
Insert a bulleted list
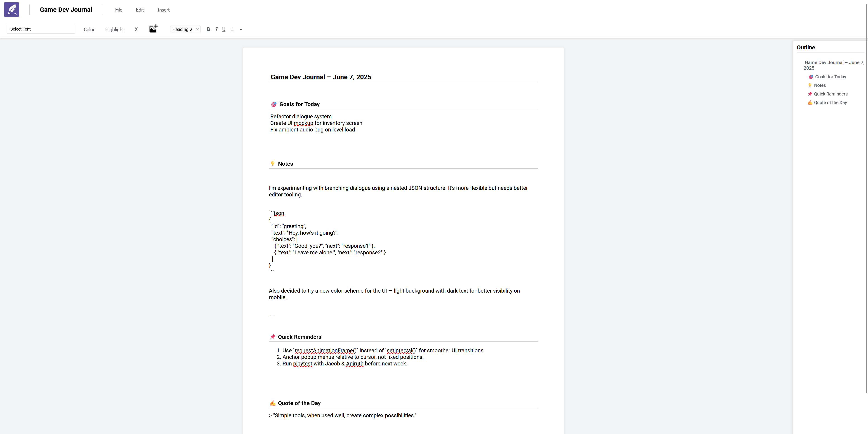tap(241, 29)
